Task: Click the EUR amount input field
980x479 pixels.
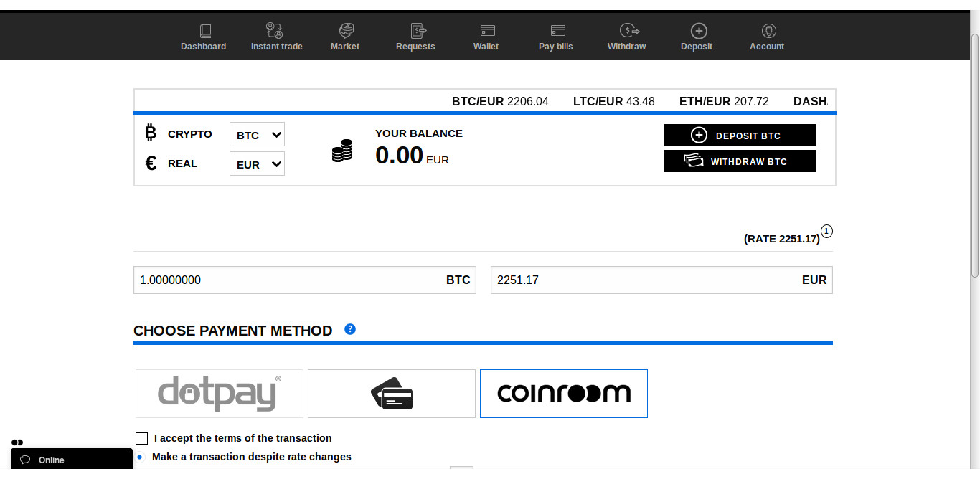Action: point(661,280)
